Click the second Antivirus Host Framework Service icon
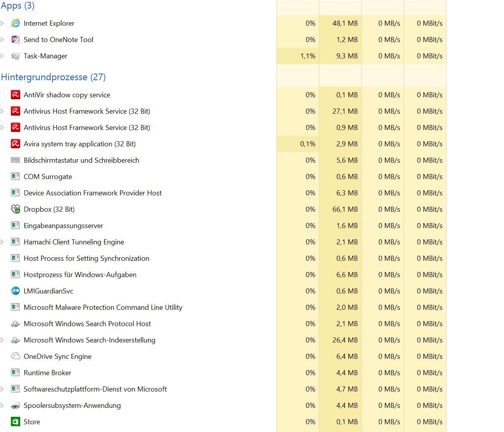504x432 pixels. (x=16, y=128)
